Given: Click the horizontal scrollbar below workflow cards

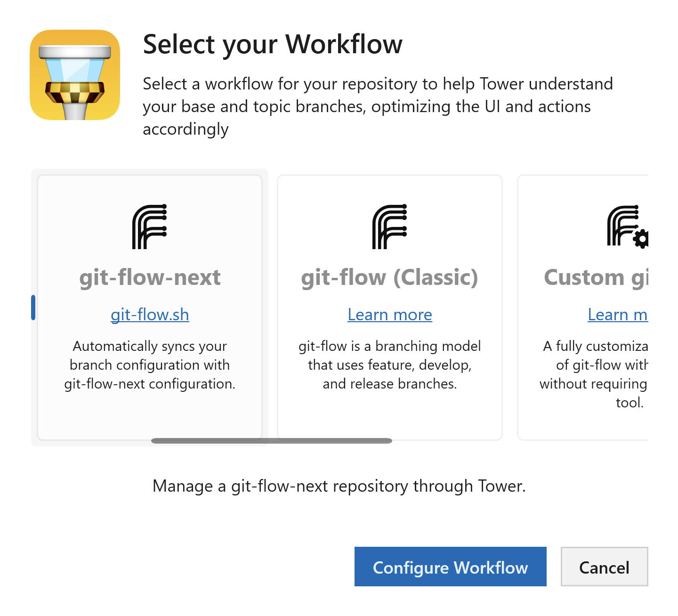Looking at the screenshot, I should (272, 441).
